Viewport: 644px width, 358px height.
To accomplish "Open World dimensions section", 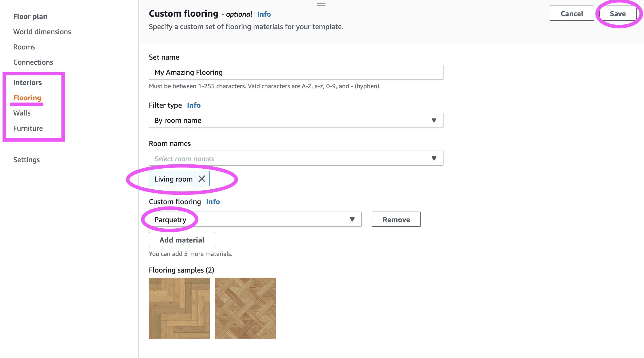I will coord(42,32).
